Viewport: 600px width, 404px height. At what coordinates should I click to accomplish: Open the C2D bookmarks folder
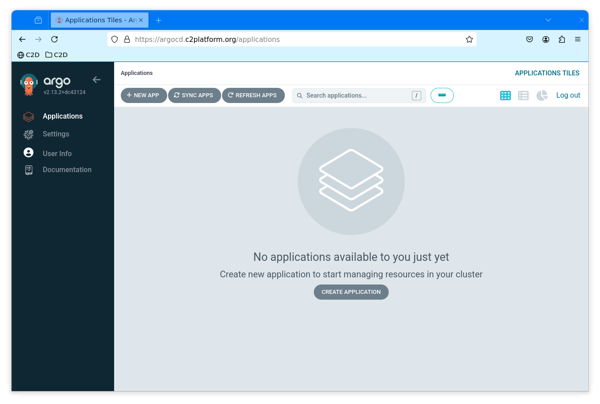pyautogui.click(x=57, y=55)
